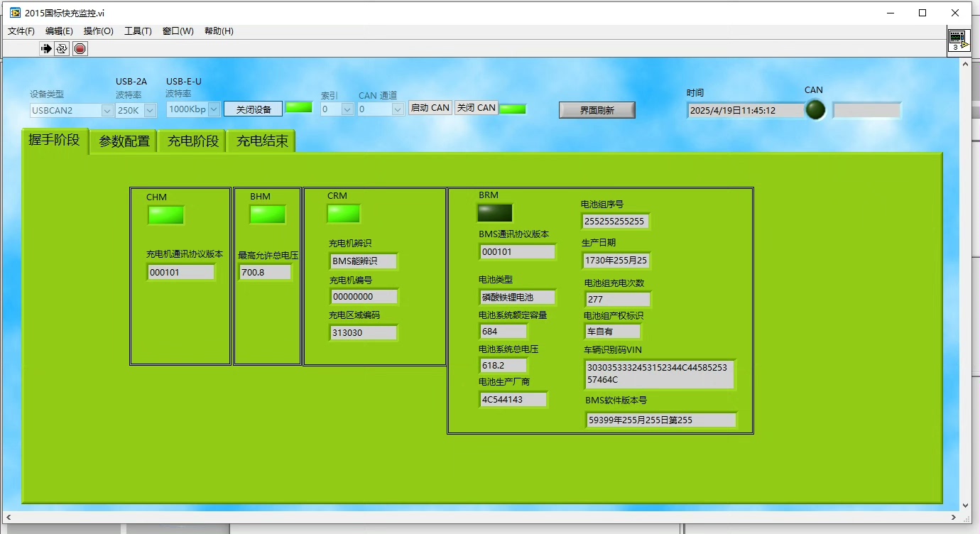Viewport: 980px width, 534px height.
Task: Click the Run Continuously toolbar icon
Action: coord(62,48)
